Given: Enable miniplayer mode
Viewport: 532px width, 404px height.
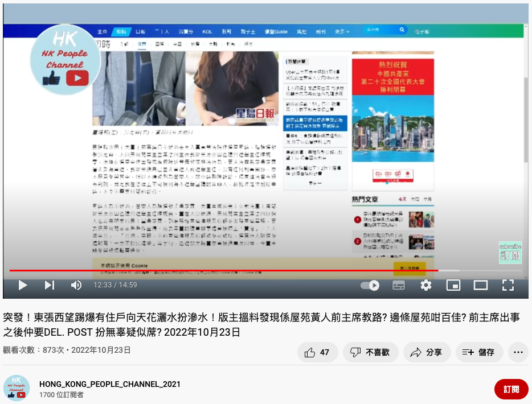Looking at the screenshot, I should point(453,286).
